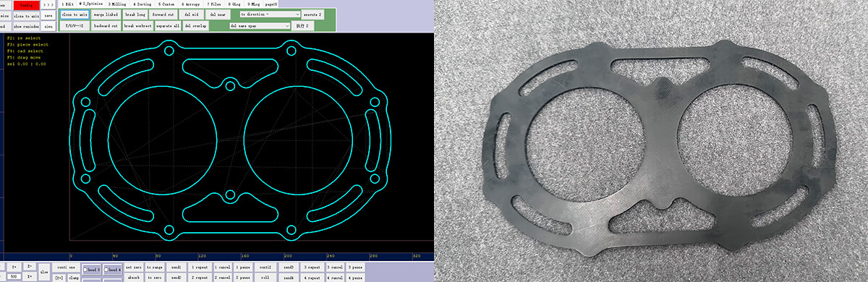Open the 7 Files tab

tap(214, 4)
